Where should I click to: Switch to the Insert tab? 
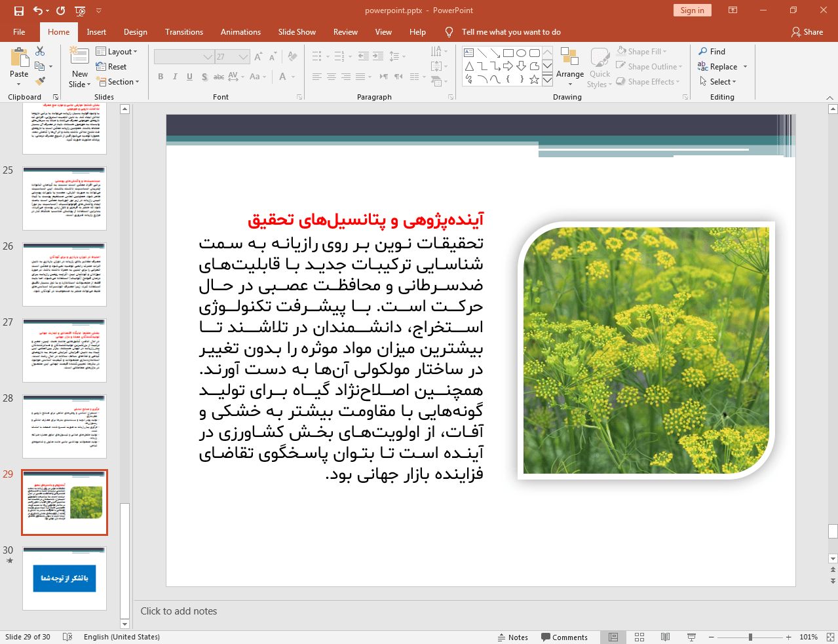(96, 32)
